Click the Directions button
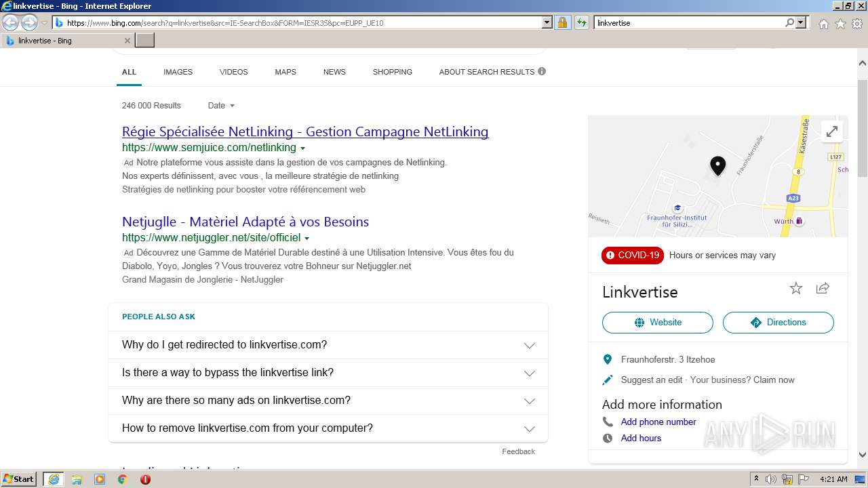This screenshot has height=488, width=868. [778, 323]
